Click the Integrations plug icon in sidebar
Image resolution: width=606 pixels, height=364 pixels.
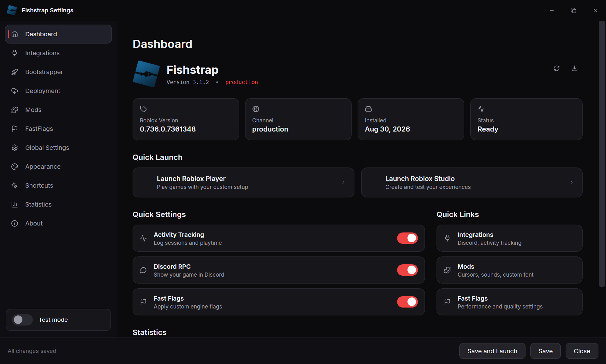15,53
